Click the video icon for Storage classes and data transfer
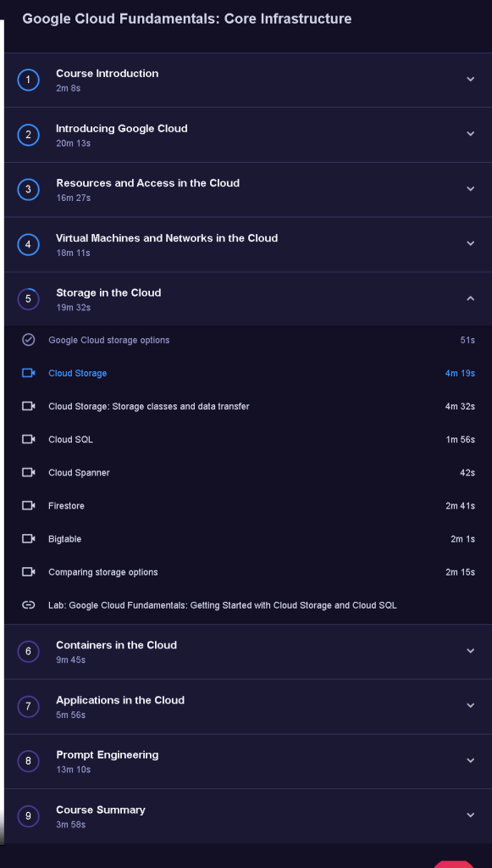Image resolution: width=492 pixels, height=868 pixels. pyautogui.click(x=28, y=406)
